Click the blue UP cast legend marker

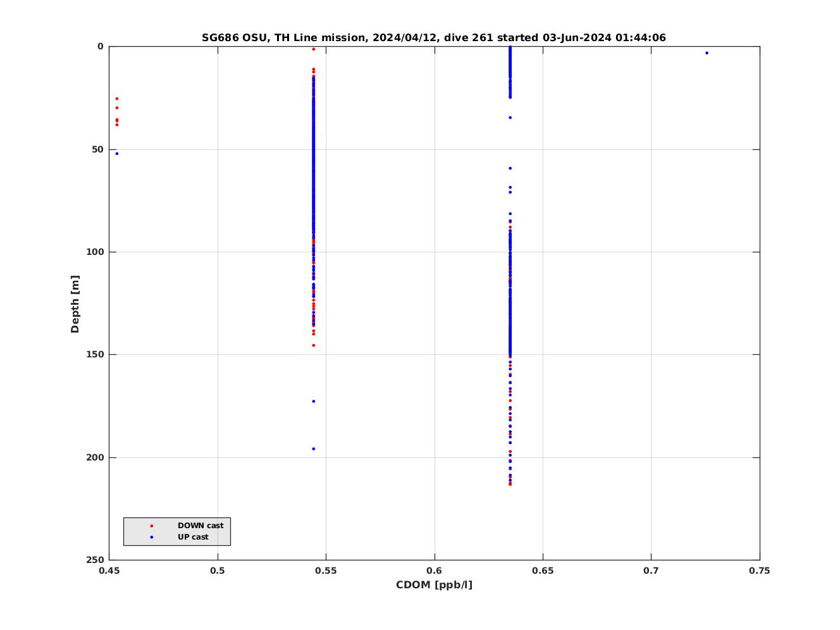coord(151,537)
